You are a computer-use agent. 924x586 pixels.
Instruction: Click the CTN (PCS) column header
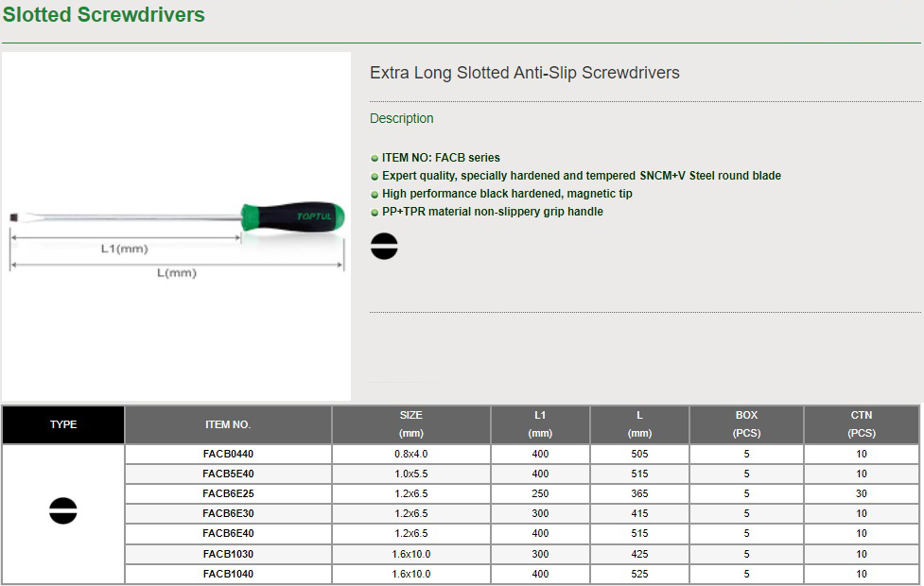pyautogui.click(x=862, y=424)
